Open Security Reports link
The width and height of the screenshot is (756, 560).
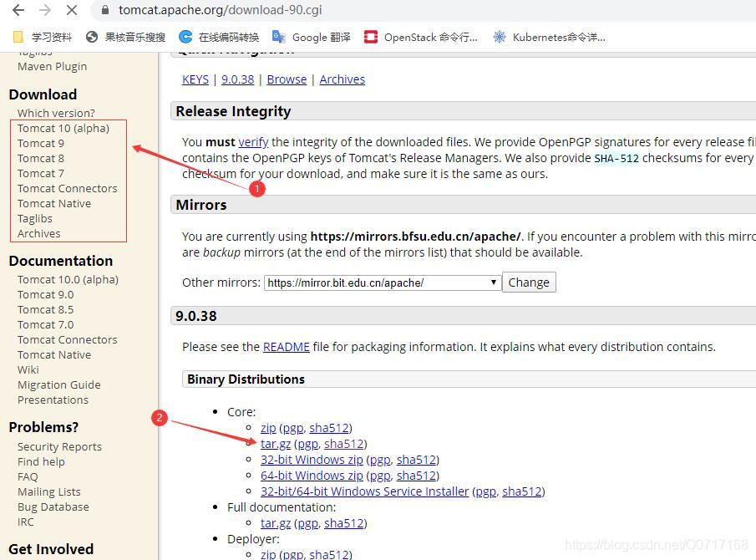click(60, 447)
